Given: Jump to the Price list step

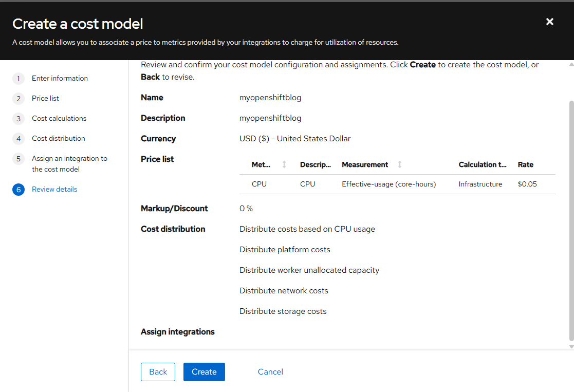Looking at the screenshot, I should coord(45,98).
